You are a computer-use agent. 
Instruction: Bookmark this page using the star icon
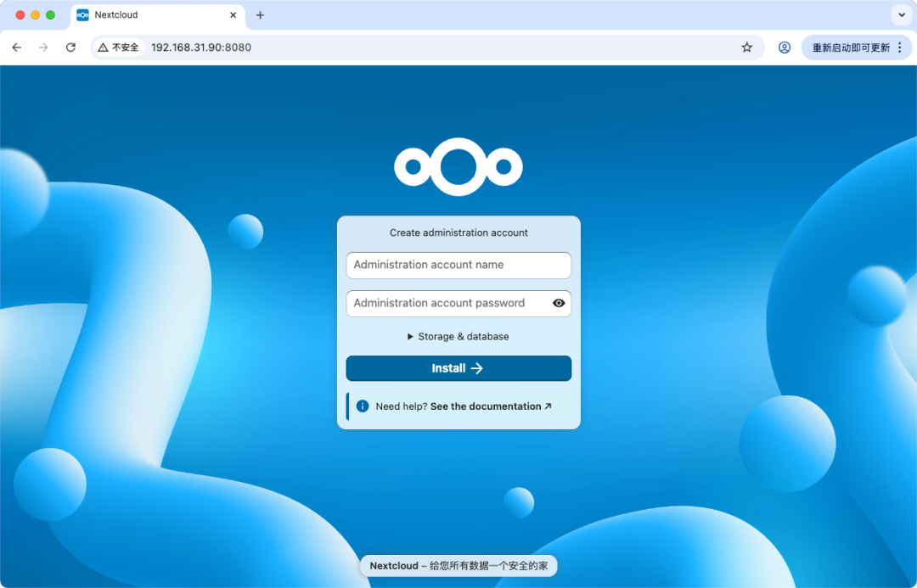(746, 48)
